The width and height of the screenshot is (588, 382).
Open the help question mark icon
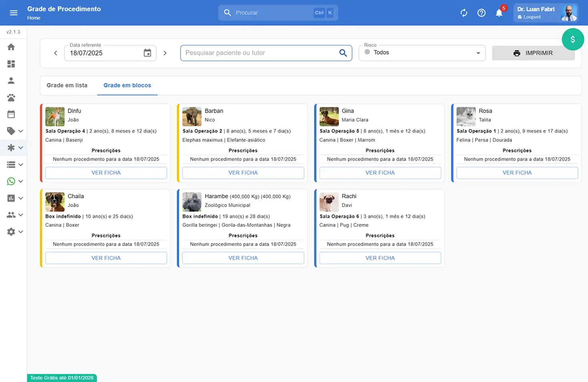click(481, 13)
